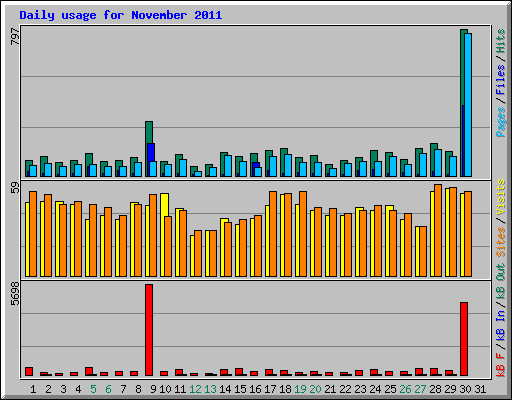Screen dimensions: 512x400
Task: Click the green weekend day 19 label
Action: tap(300, 389)
